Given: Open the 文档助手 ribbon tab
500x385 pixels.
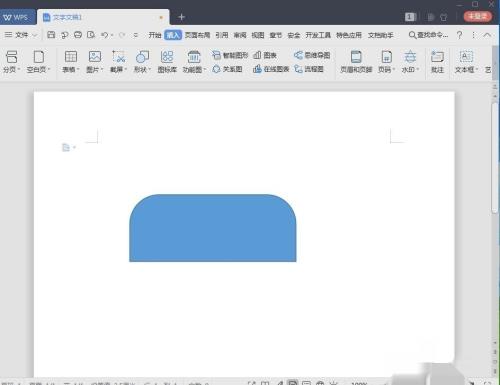Looking at the screenshot, I should tap(381, 35).
